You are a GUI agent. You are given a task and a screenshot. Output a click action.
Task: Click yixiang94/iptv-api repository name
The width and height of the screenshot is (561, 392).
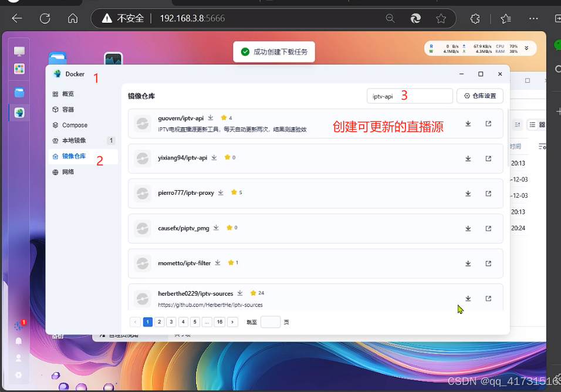point(183,158)
